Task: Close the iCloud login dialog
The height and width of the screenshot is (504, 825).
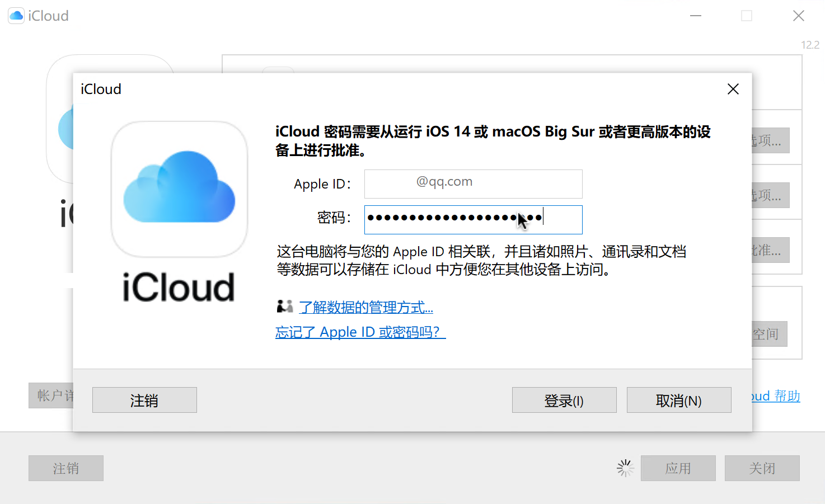Action: tap(733, 89)
